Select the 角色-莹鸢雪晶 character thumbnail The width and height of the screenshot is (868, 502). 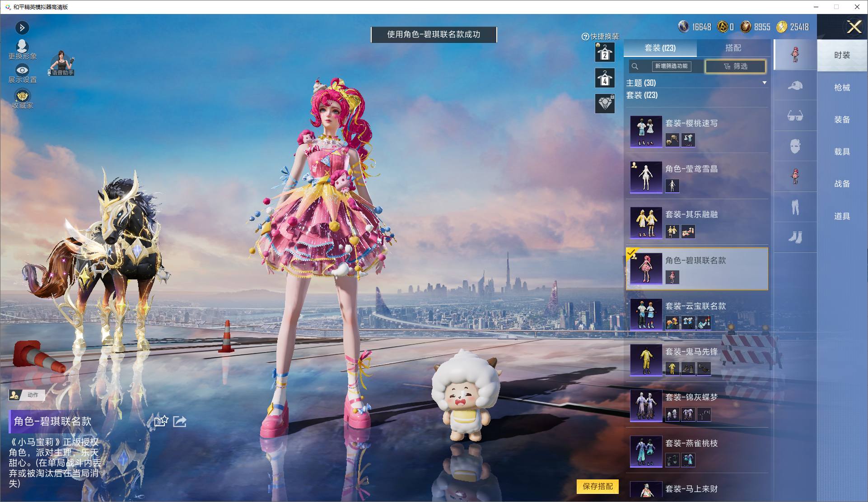pyautogui.click(x=646, y=177)
